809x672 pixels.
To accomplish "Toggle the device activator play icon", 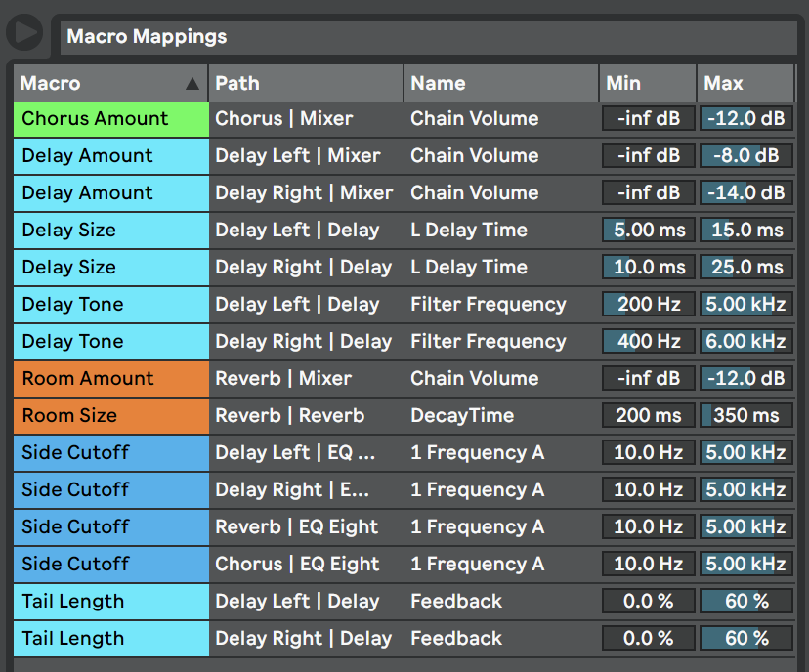I will coord(24,32).
